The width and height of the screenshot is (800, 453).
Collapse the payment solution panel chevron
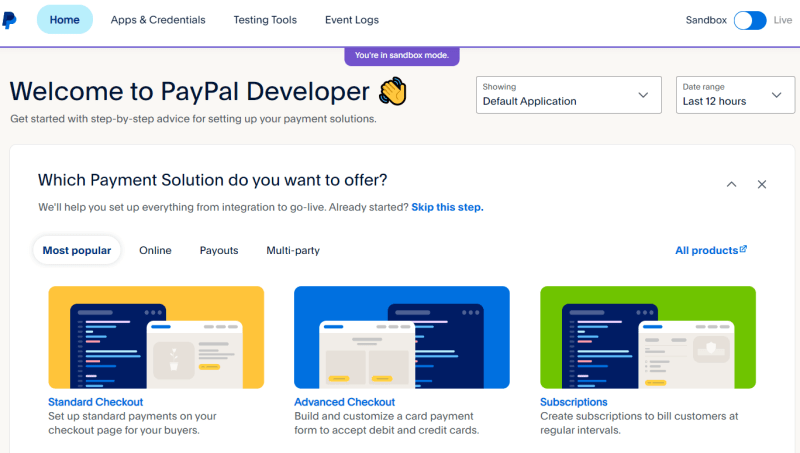coord(732,184)
